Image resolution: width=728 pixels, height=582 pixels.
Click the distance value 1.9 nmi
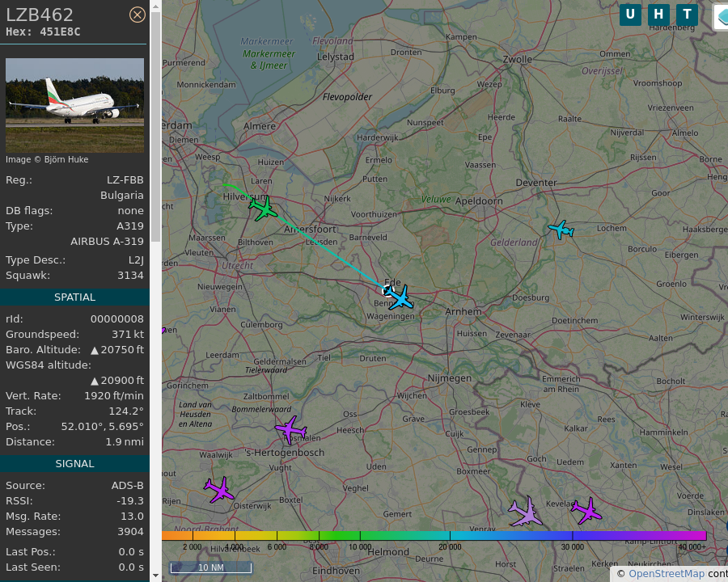click(x=125, y=441)
